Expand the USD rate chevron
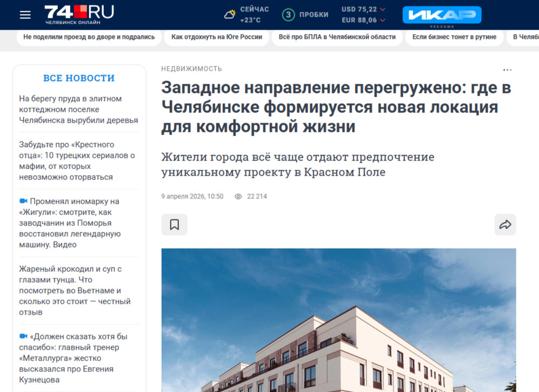This screenshot has height=392, width=539. tap(383, 9)
